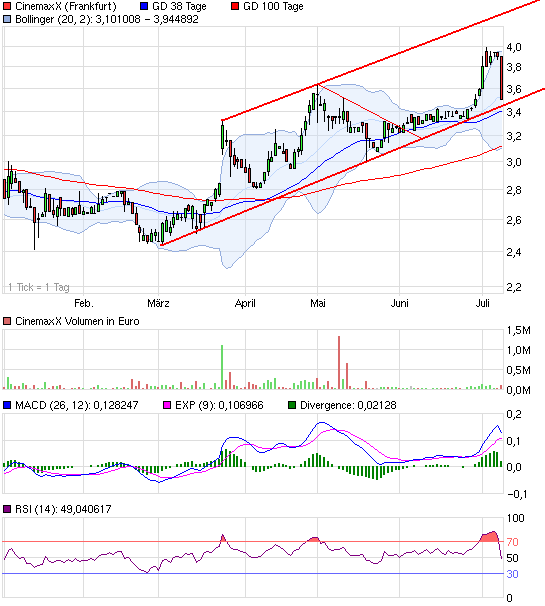This screenshot has width=545, height=606.
Task: Click the red CinemaxX (Frankfurt) legend swatch
Action: tap(7, 6)
